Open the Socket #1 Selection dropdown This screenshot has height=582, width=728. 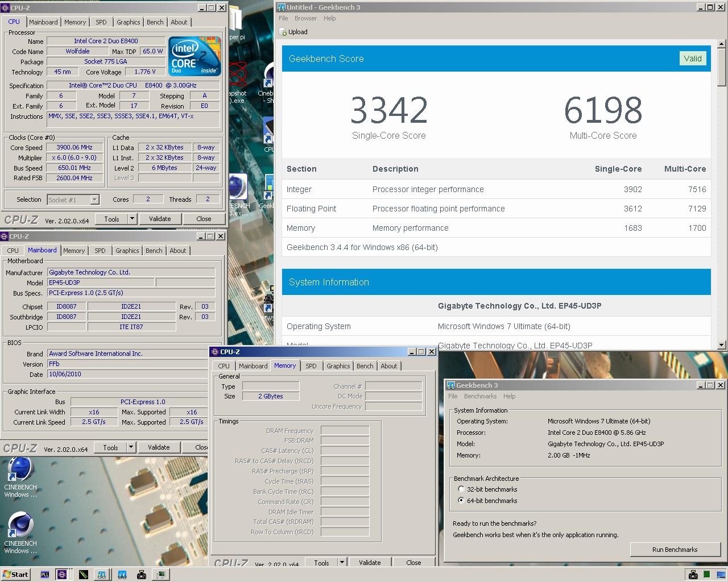(95, 199)
